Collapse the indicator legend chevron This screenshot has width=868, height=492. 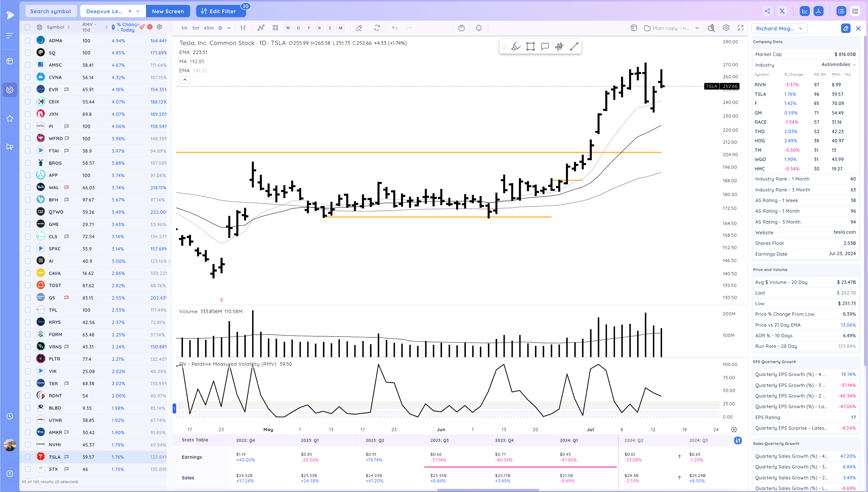185,80
